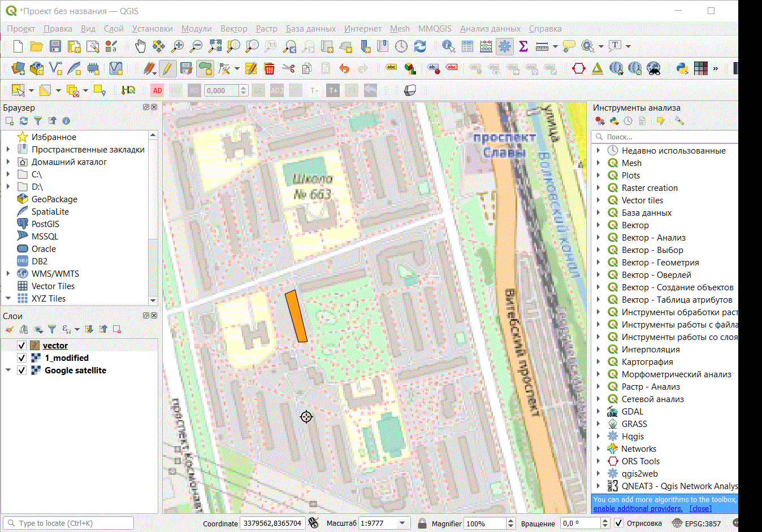762x532 pixels.
Task: Toggle editing with the pencil icon
Action: click(167, 69)
